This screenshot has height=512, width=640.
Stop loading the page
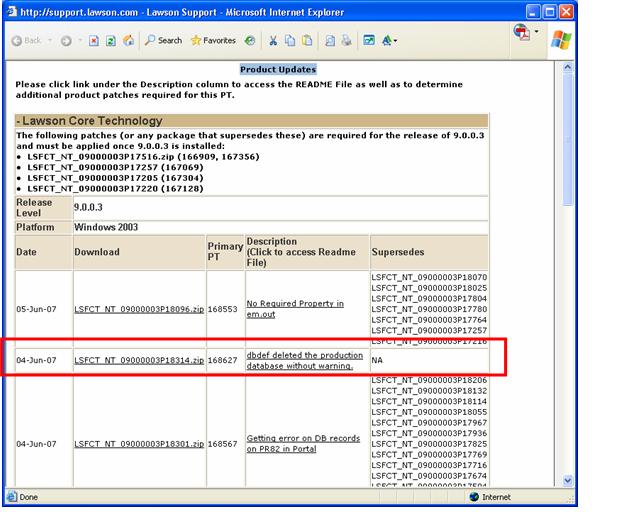94,40
